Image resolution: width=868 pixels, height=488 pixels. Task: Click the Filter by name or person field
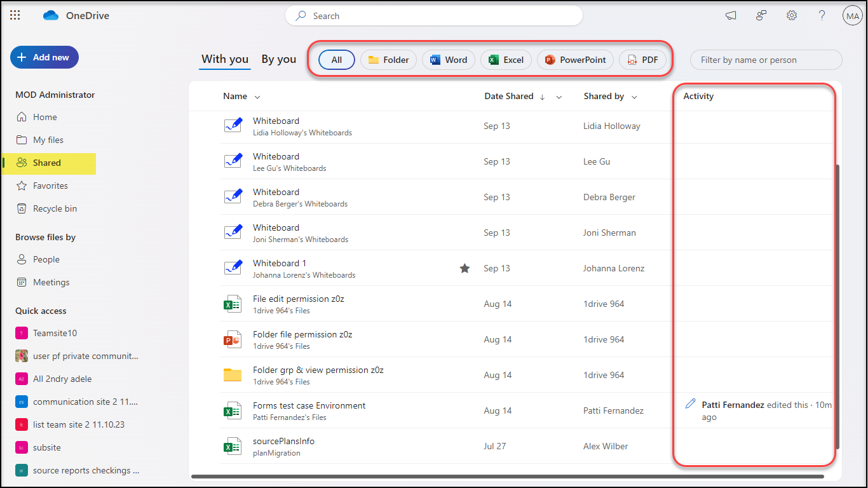(766, 60)
